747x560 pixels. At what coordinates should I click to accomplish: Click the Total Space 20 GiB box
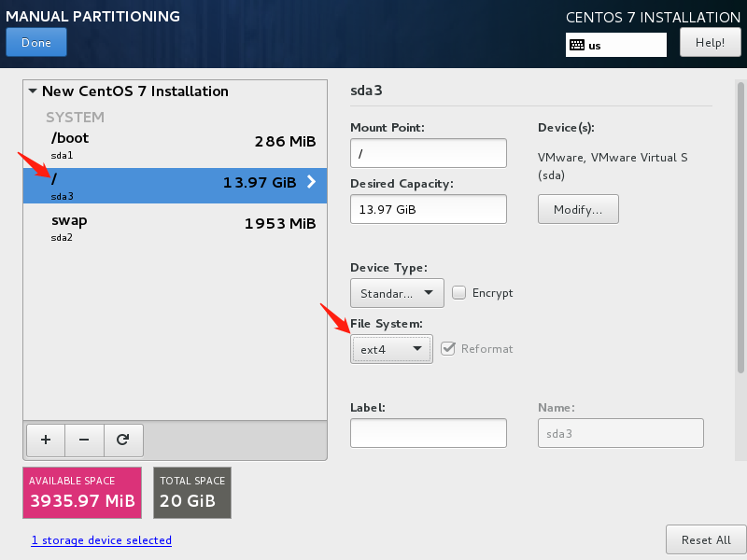(x=192, y=493)
